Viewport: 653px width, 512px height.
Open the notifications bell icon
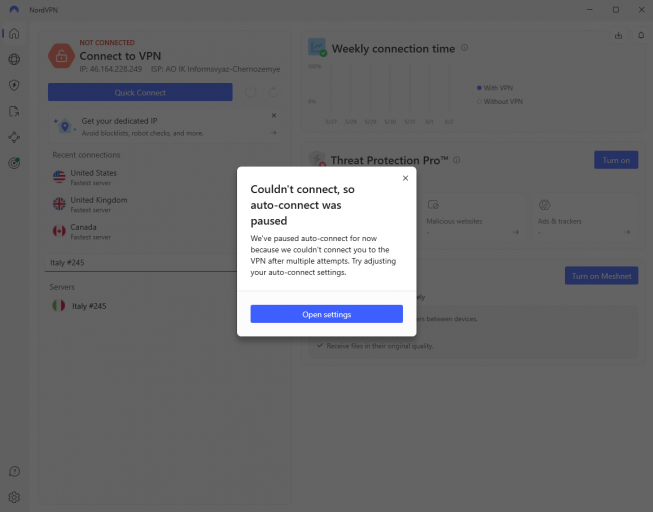[641, 35]
